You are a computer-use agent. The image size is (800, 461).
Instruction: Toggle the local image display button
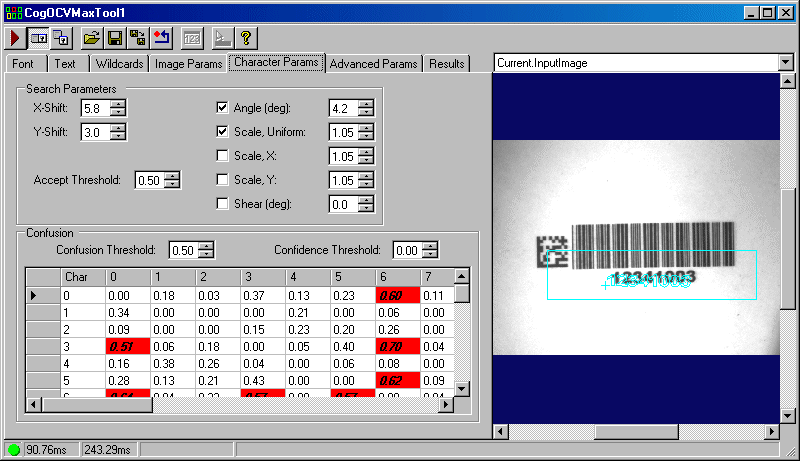coord(39,38)
